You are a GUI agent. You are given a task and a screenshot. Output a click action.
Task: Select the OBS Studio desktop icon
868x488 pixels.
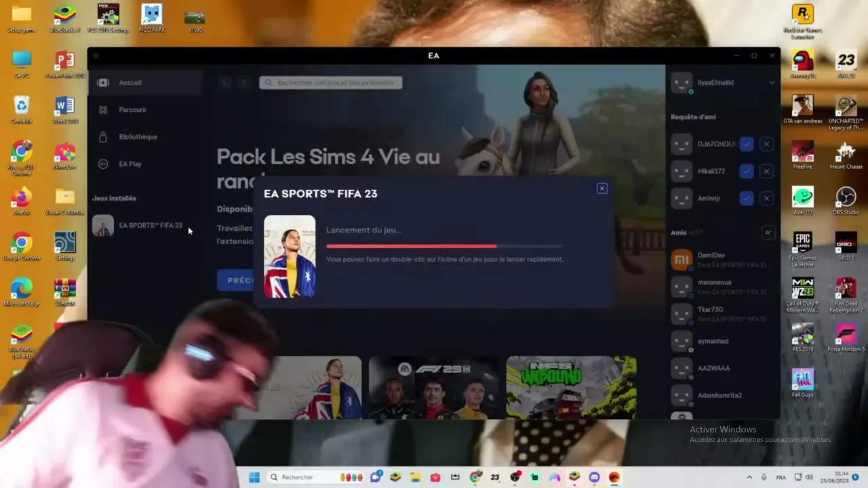coord(846,201)
